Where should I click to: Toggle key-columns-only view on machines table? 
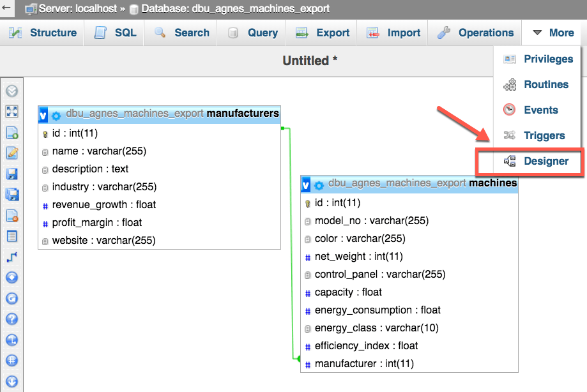[x=306, y=184]
